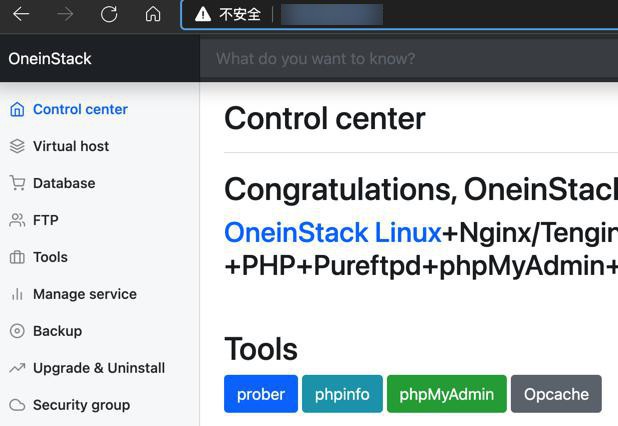Click the browser back arrow
The image size is (618, 426).
point(21,14)
